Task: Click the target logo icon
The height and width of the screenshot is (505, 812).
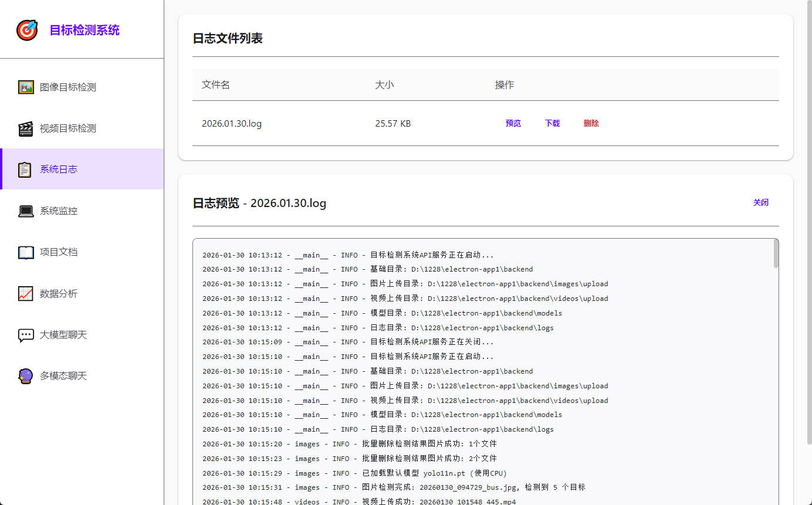Action: click(x=27, y=30)
